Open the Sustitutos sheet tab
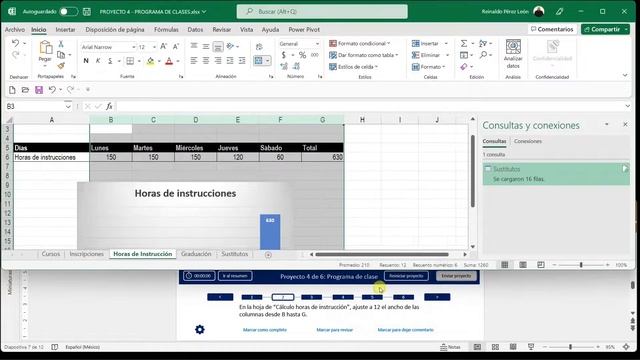Image resolution: width=640 pixels, height=360 pixels. click(x=235, y=254)
